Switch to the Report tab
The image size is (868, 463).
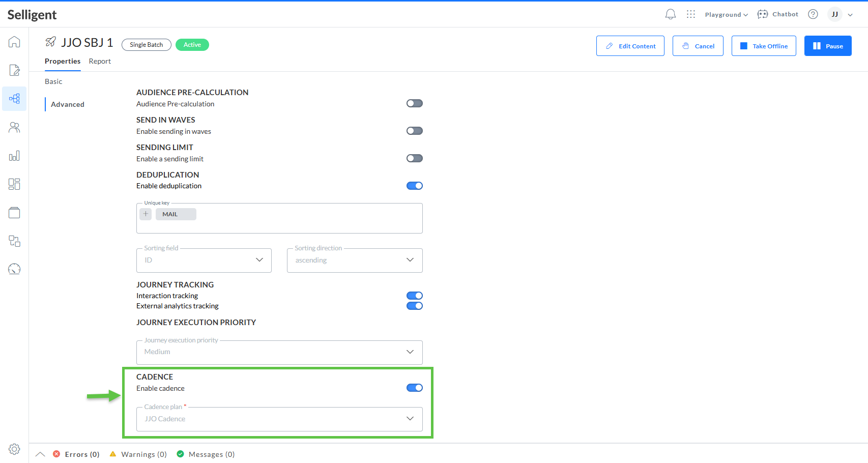coord(100,61)
